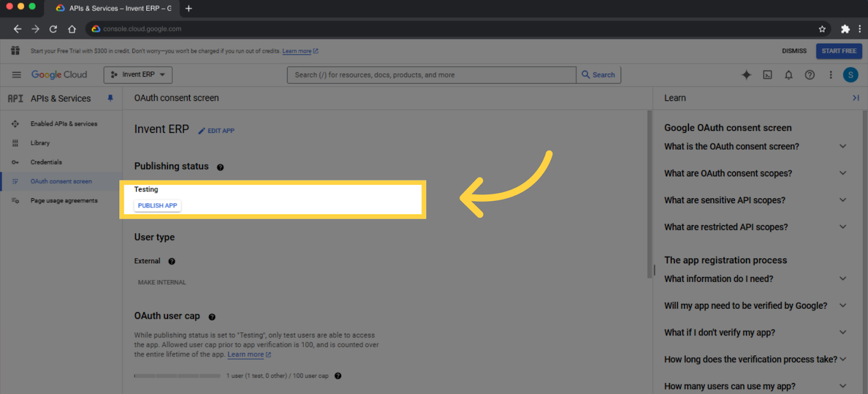Expand 'What are sensitive API scopes?'
Viewport: 868px width, 394px height.
click(x=755, y=200)
